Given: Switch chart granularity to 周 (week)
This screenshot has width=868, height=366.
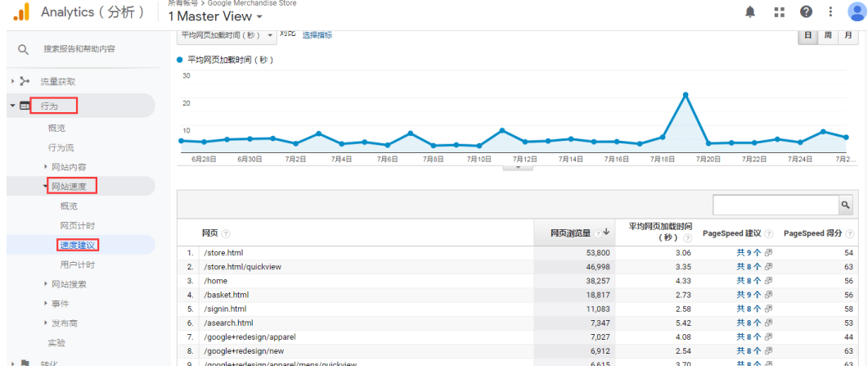Looking at the screenshot, I should click(828, 35).
